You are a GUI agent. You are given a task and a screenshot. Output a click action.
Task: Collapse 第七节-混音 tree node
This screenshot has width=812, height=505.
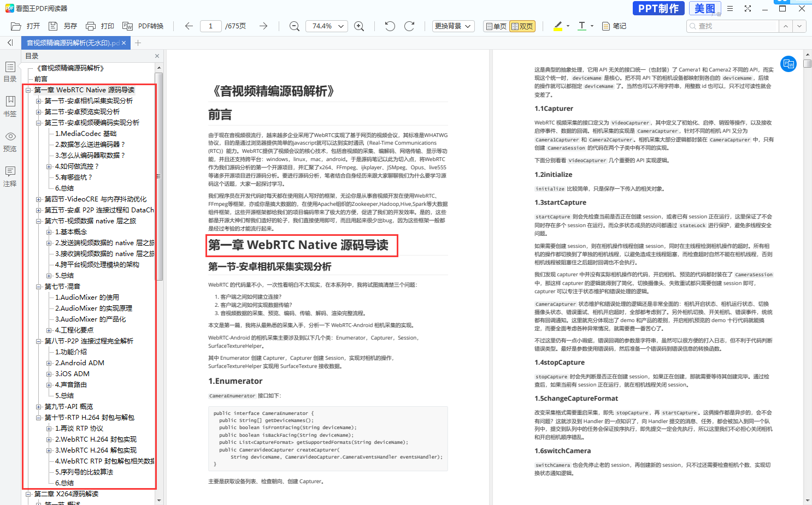[39, 287]
